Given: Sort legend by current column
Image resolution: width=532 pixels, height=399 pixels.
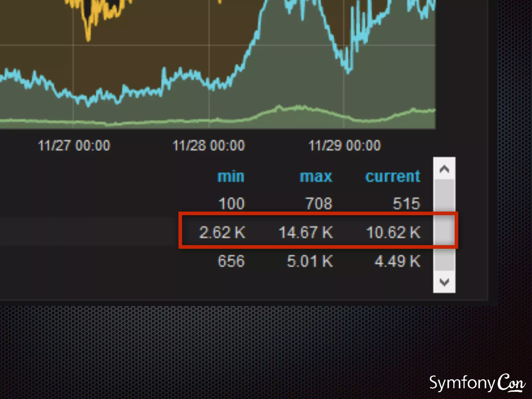Looking at the screenshot, I should (x=393, y=177).
